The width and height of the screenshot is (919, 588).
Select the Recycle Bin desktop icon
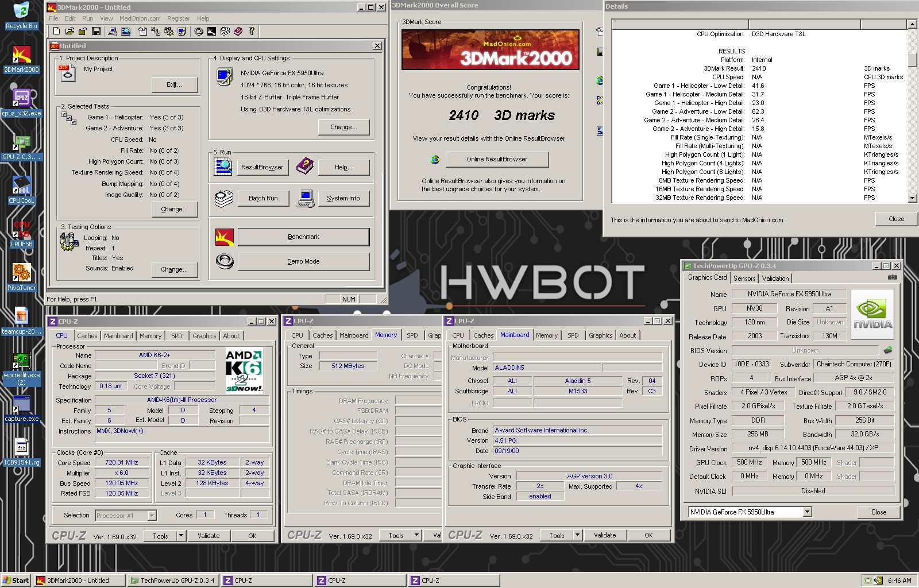(x=21, y=16)
